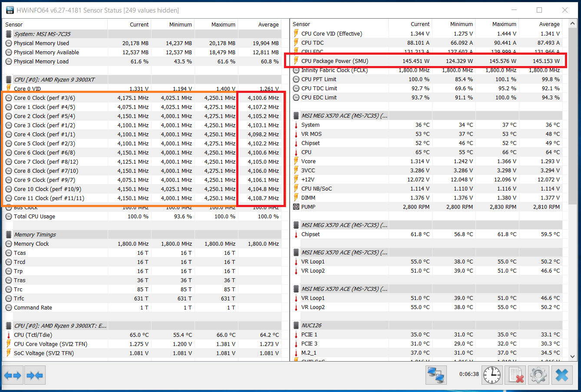Click the thermometer icon beside VR MOS
The image size is (581, 392).
tap(296, 134)
